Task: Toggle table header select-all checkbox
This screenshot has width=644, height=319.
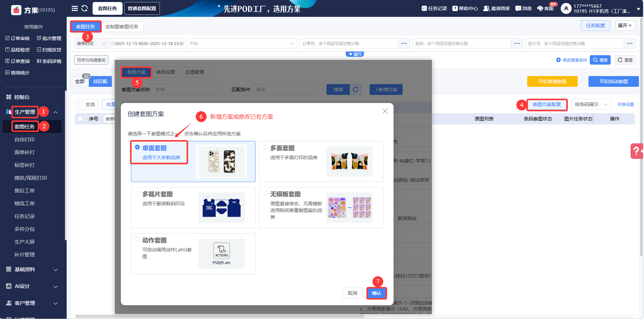Action: coord(80,119)
